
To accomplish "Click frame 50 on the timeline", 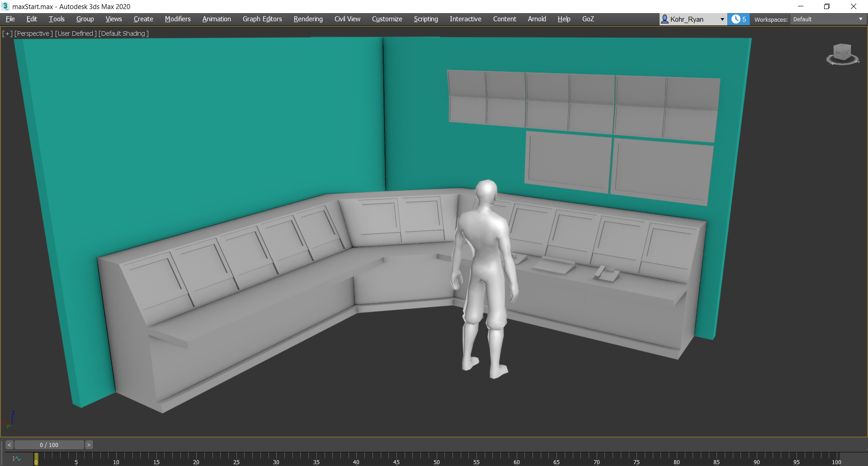I will tap(437, 459).
